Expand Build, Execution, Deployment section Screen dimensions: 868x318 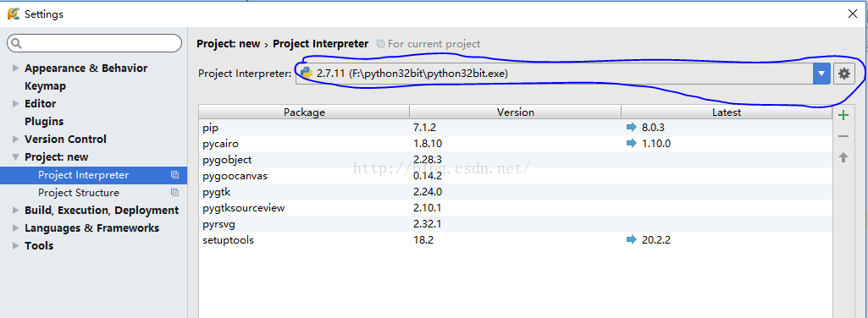click(15, 210)
